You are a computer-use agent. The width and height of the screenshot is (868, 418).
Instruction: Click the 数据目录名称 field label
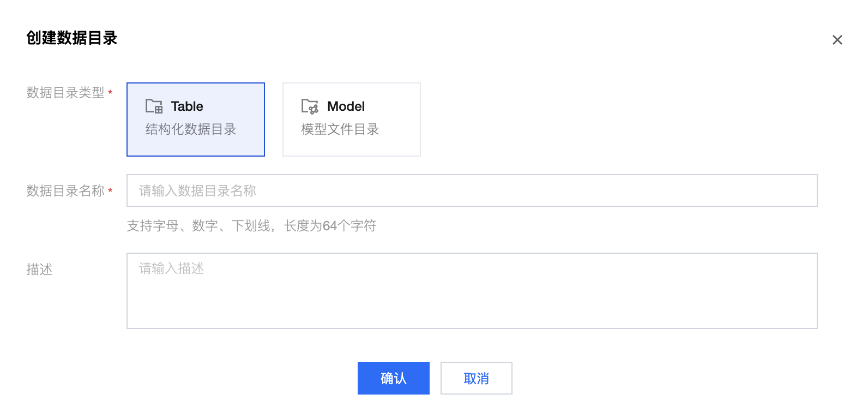(x=65, y=190)
